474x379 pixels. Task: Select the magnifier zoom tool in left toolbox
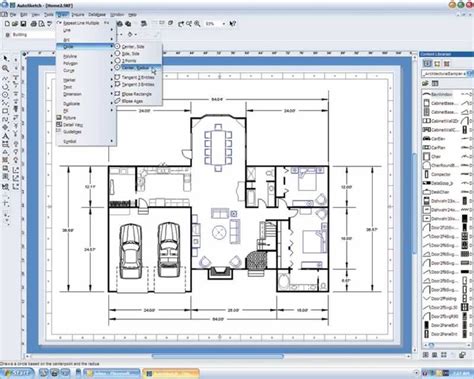tap(6, 68)
